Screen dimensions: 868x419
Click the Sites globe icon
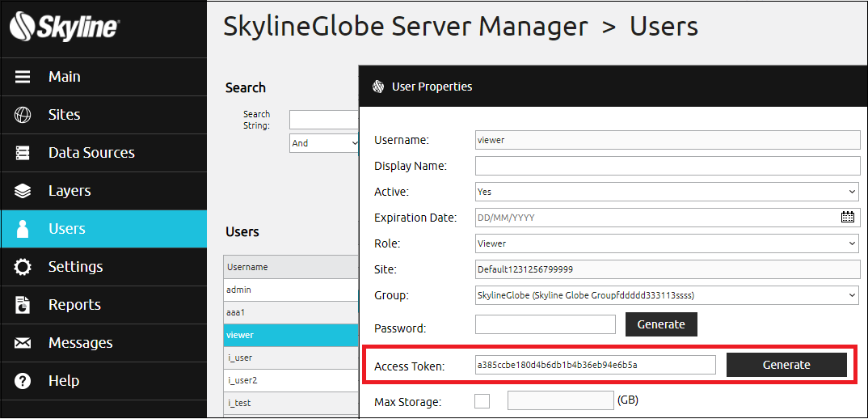(23, 115)
